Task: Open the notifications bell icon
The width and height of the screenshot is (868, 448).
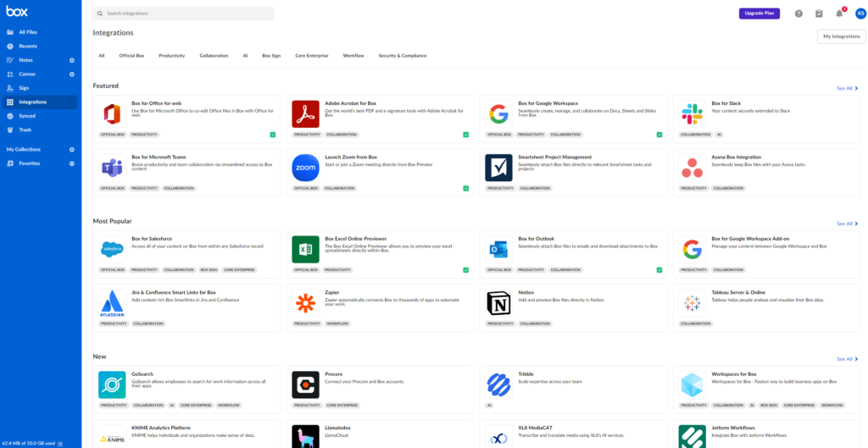Action: pyautogui.click(x=839, y=14)
